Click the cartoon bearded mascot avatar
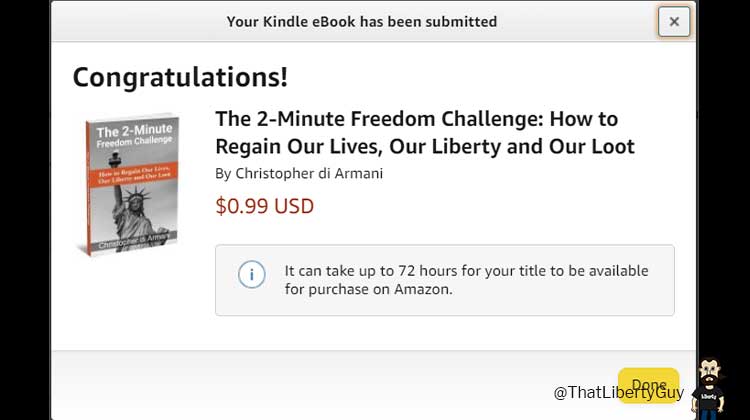The width and height of the screenshot is (750, 420). [708, 389]
